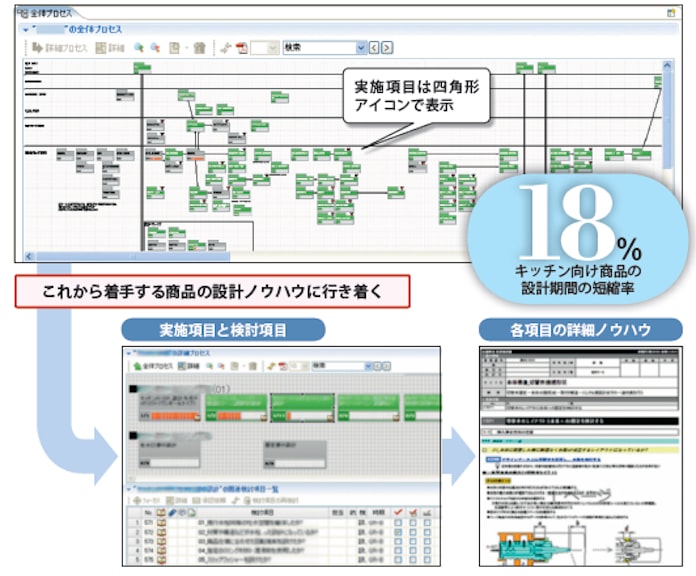The height and width of the screenshot is (576, 696).
Task: Click the pin icon in the top toolbar
Action: click(x=226, y=47)
